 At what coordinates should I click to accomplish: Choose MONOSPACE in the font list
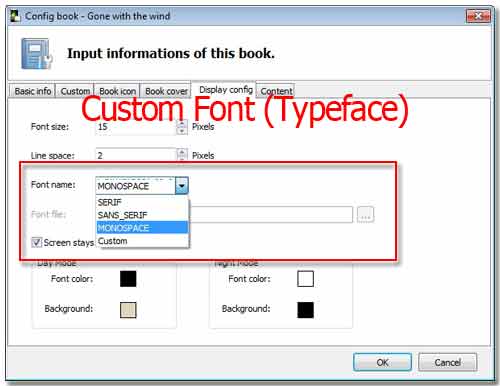[142, 228]
